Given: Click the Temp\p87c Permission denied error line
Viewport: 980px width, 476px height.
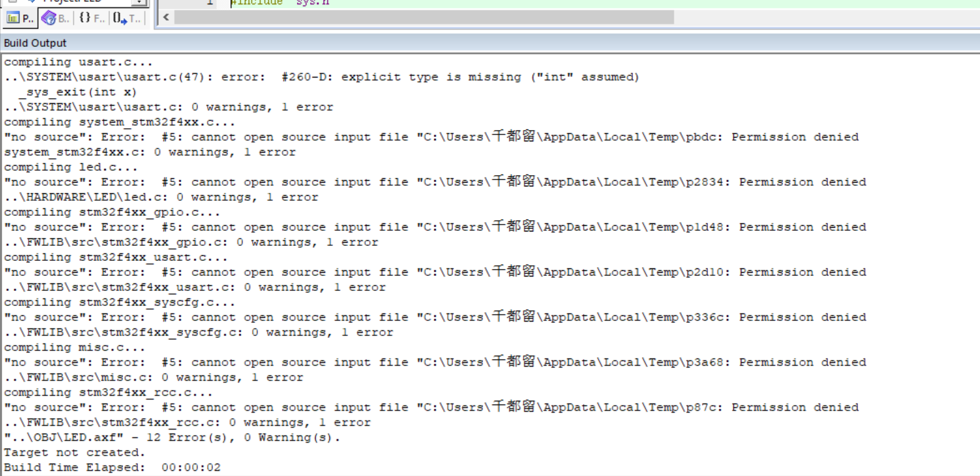Looking at the screenshot, I should point(431,407).
